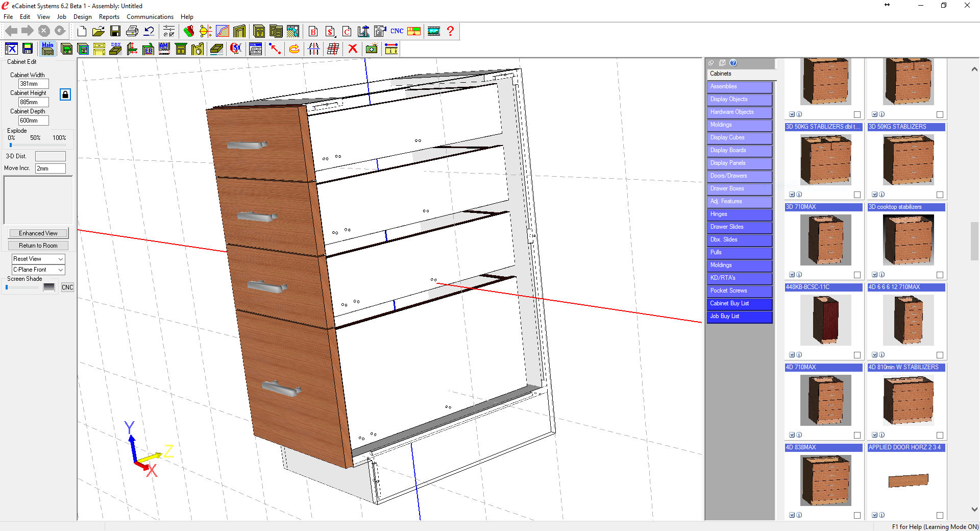980x531 pixels.
Task: Click the CNC toolbar icon
Action: 397,31
